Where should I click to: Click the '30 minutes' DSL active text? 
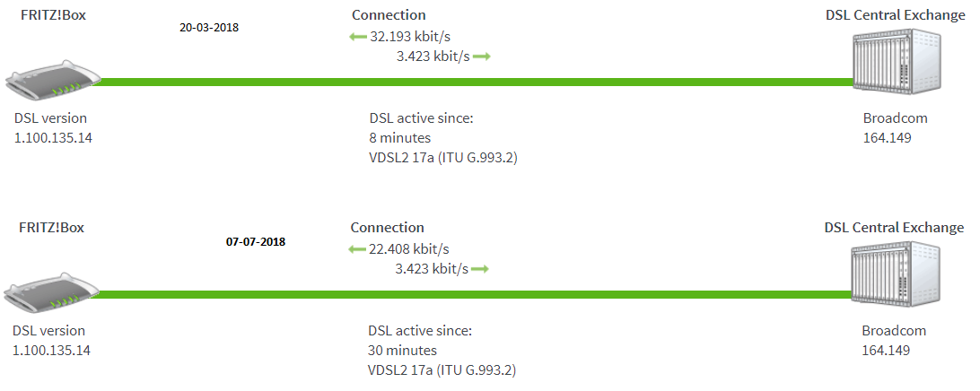pyautogui.click(x=403, y=350)
